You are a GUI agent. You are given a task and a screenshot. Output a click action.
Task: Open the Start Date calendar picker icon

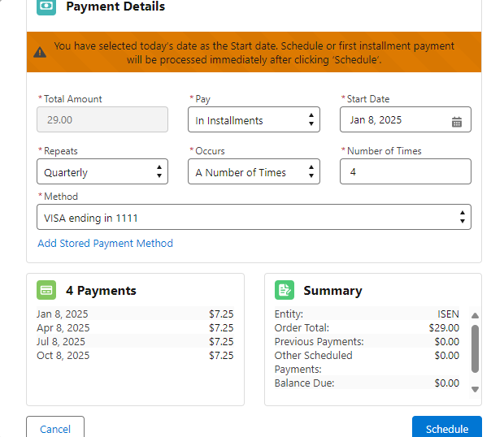[457, 121]
